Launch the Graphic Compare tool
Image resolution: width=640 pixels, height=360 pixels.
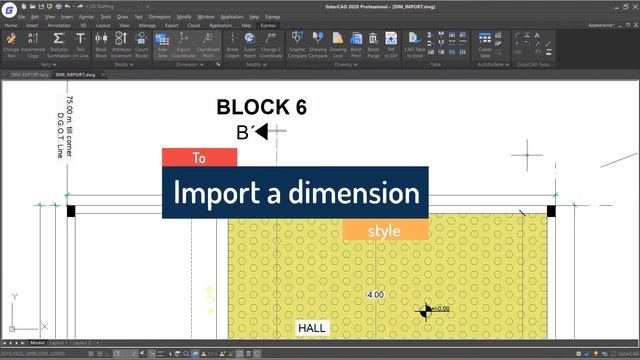tap(297, 45)
